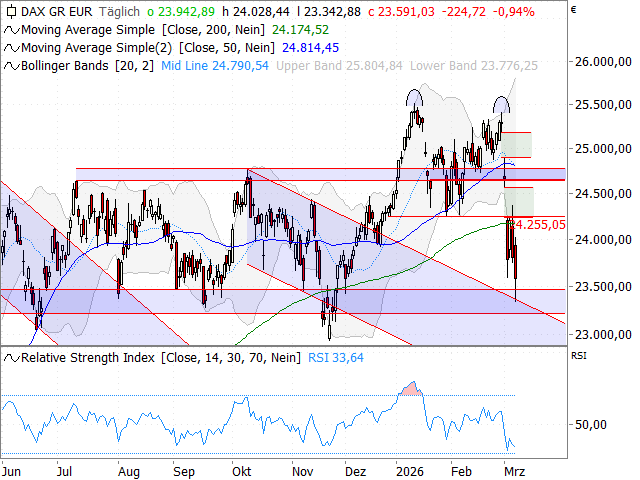
Task: Click the Jun label on the time axis
Action: point(11,471)
